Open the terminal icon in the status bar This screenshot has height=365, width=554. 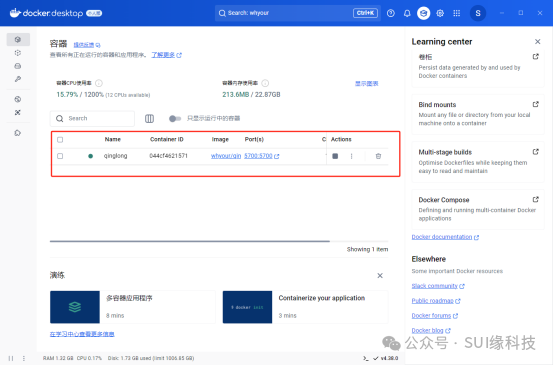point(365,358)
